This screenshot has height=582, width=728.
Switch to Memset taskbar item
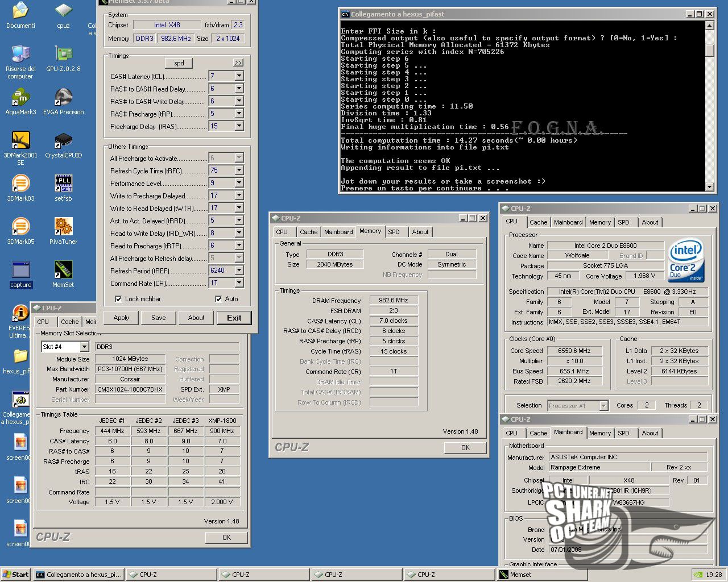541,575
